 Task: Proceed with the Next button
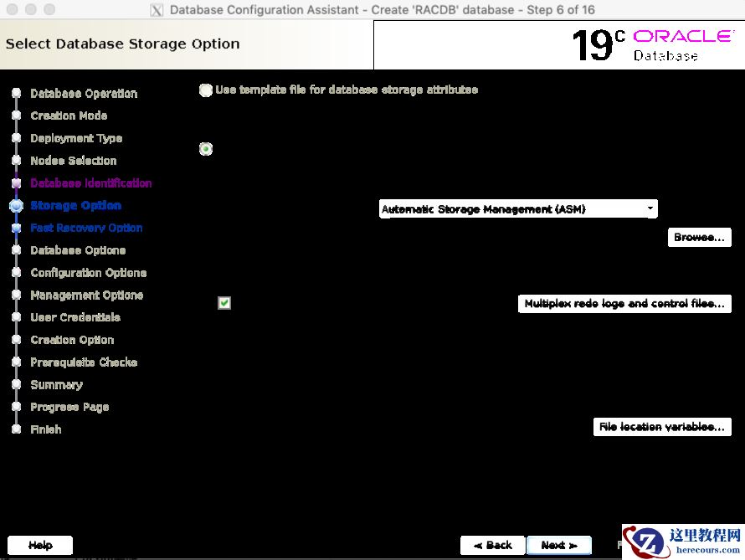pos(559,545)
